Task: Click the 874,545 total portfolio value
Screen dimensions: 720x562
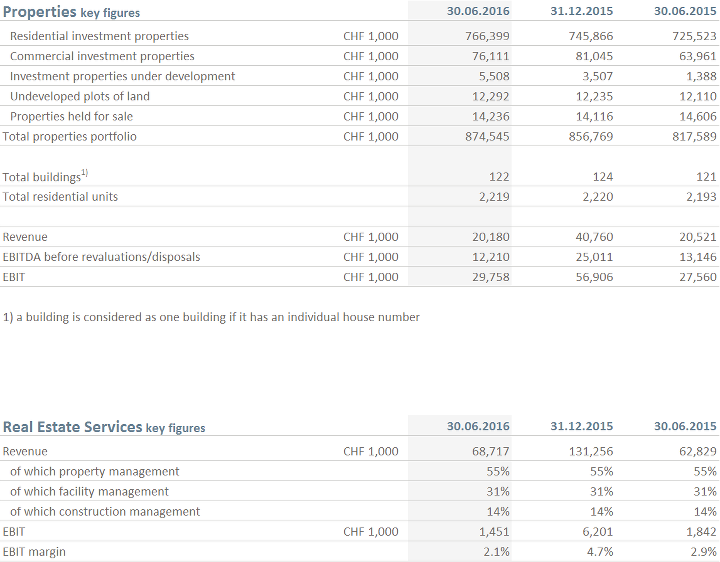Action: click(488, 136)
